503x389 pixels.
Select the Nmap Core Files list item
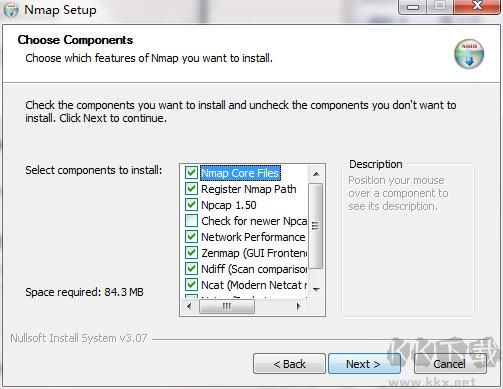click(x=240, y=173)
